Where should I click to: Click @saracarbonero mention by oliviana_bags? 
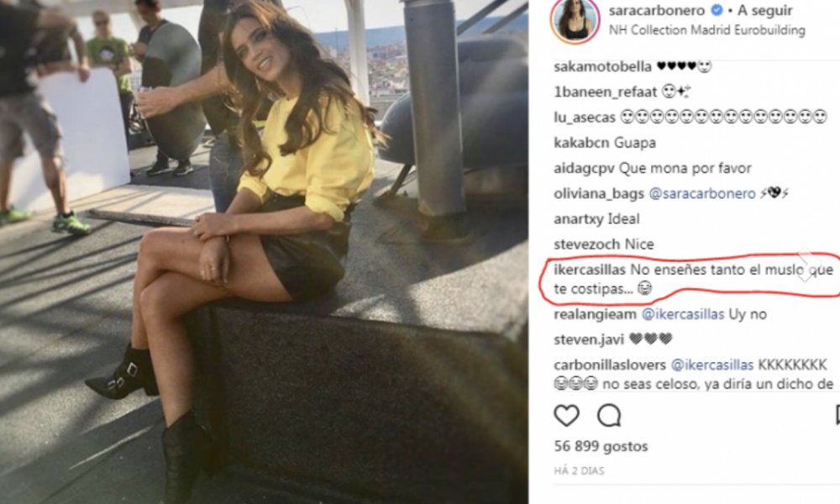click(701, 193)
